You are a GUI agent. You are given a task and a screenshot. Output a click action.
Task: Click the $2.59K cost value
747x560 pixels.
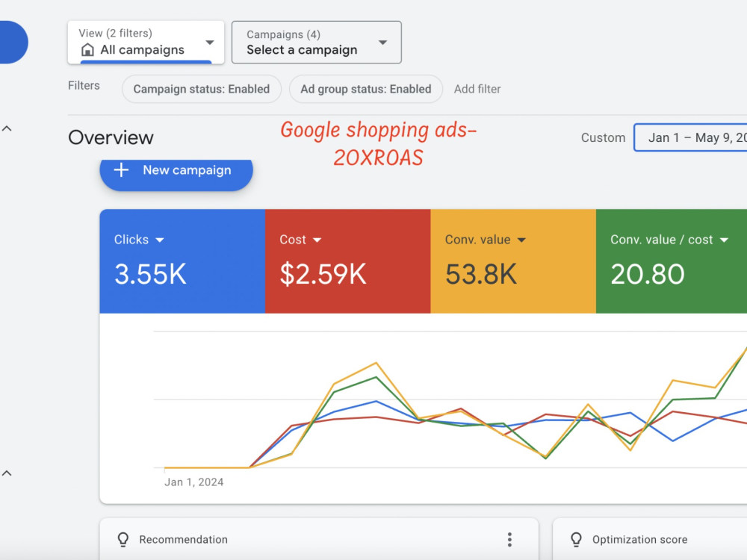pyautogui.click(x=323, y=274)
